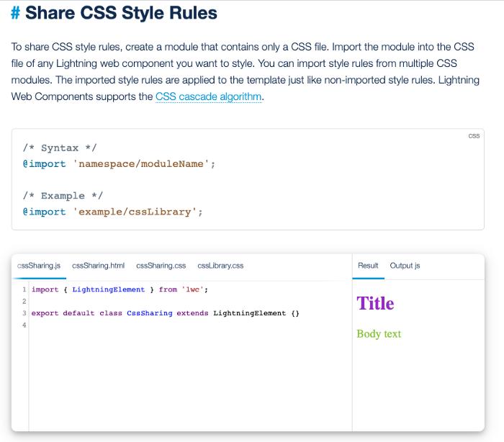This screenshot has width=504, height=442.
Task: Click the purple Title text in preview
Action: 375,303
